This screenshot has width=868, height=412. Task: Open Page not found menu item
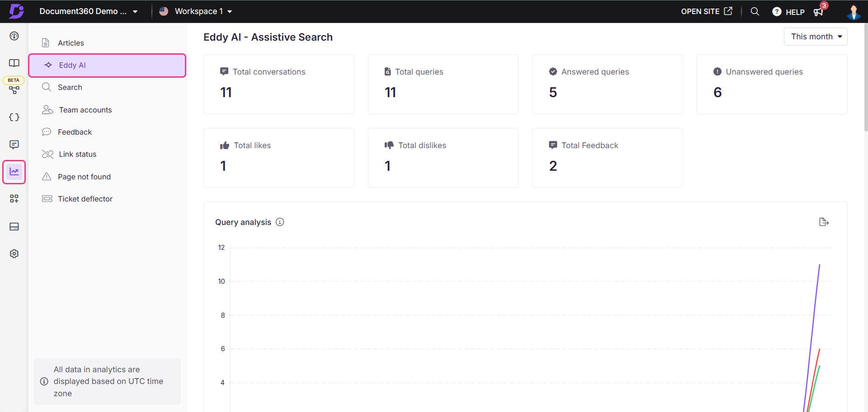pyautogui.click(x=107, y=177)
